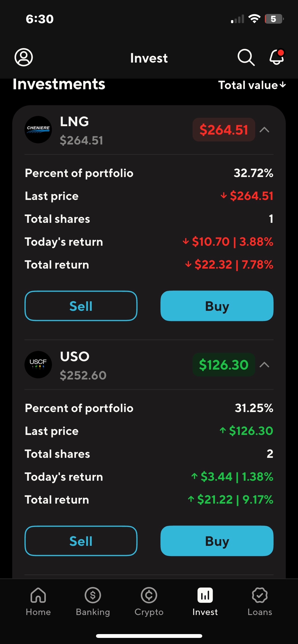Collapse the USO details chevron
The image size is (298, 644).
(264, 365)
